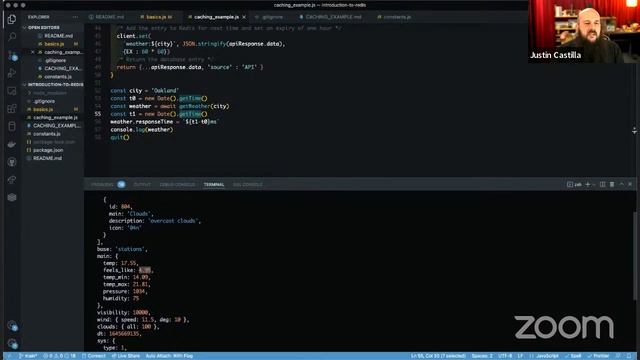The width and height of the screenshot is (640, 360).
Task: Switch to the README.md editor tab
Action: click(107, 17)
